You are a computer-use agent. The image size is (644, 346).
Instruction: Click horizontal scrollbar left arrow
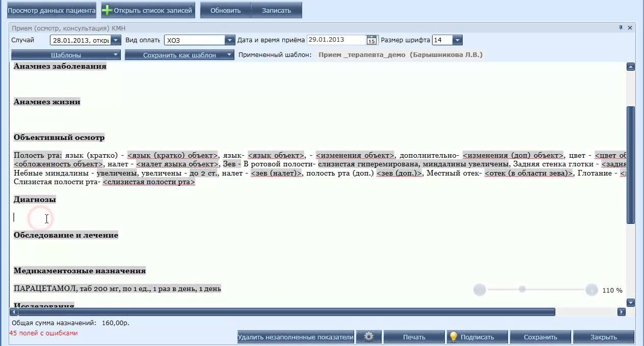tap(14, 312)
